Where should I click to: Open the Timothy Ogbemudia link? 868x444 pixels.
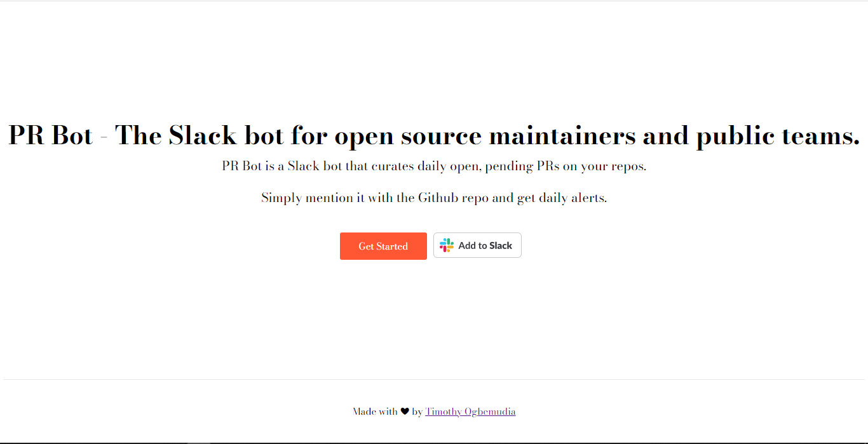click(x=470, y=412)
